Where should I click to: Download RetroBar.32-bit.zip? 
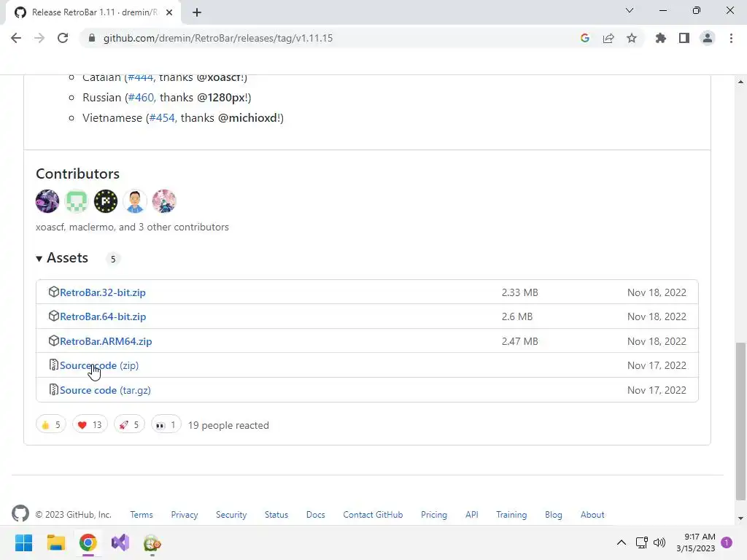[102, 292]
